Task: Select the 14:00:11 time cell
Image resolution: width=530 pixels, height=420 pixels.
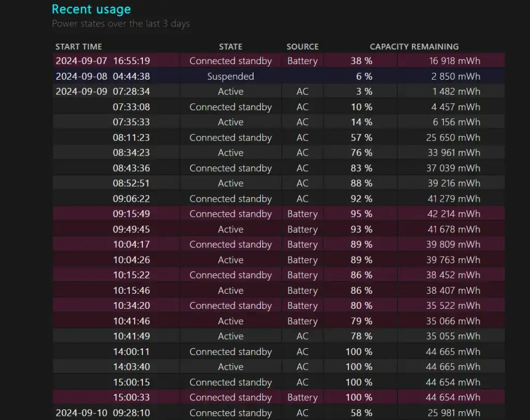Action: click(131, 352)
